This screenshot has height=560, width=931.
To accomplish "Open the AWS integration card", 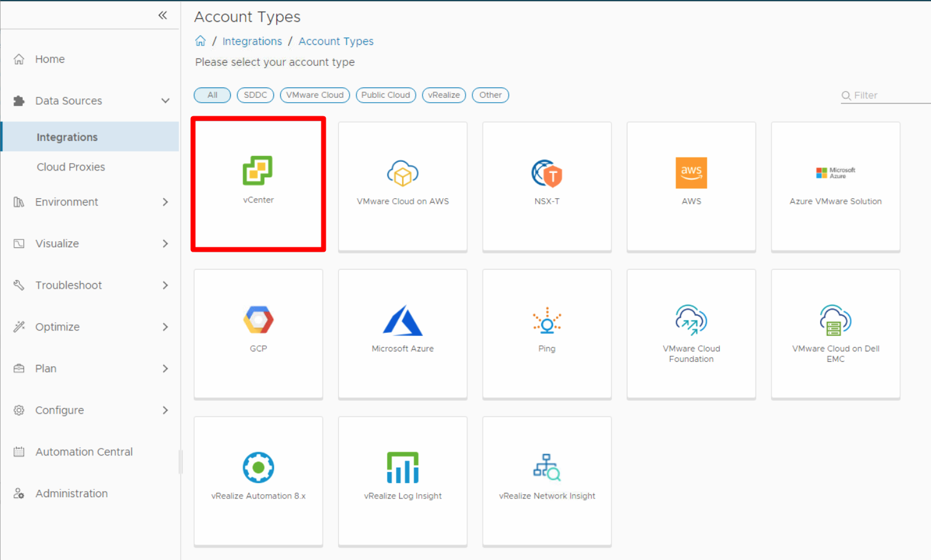I will point(691,185).
